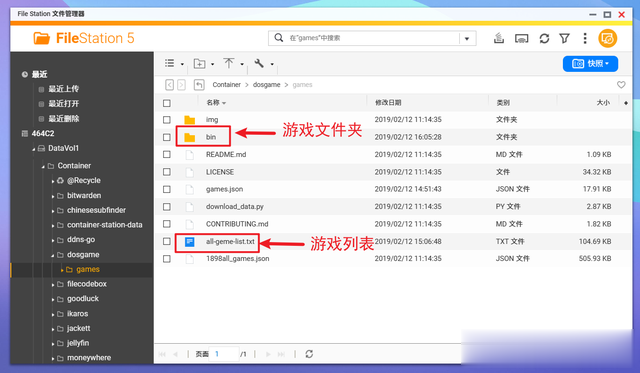
Task: Select the dosgame folder in tree
Action: click(x=83, y=255)
